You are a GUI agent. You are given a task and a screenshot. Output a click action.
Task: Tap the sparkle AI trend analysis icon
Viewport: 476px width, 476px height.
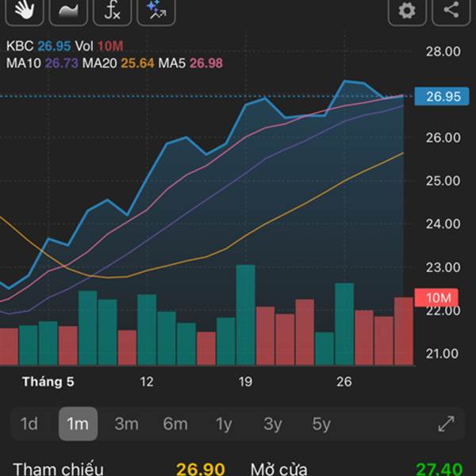(156, 10)
